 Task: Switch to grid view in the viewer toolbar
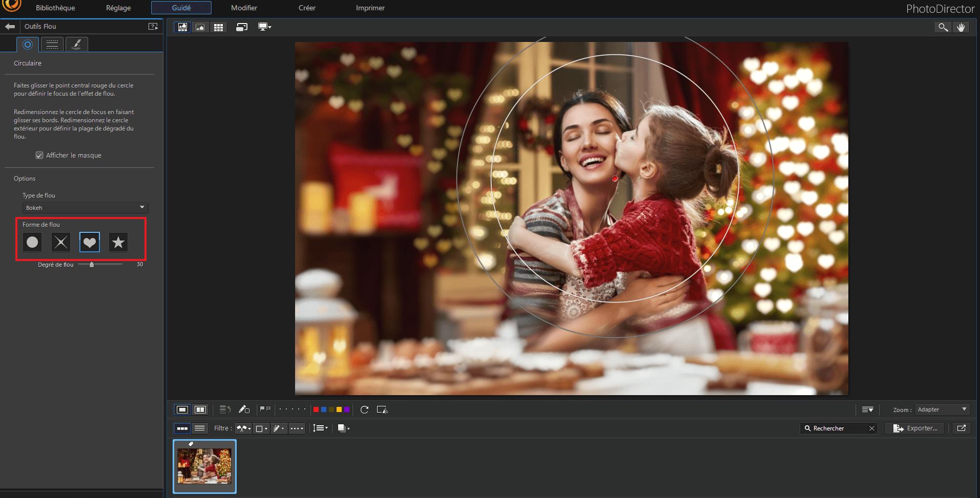point(219,27)
